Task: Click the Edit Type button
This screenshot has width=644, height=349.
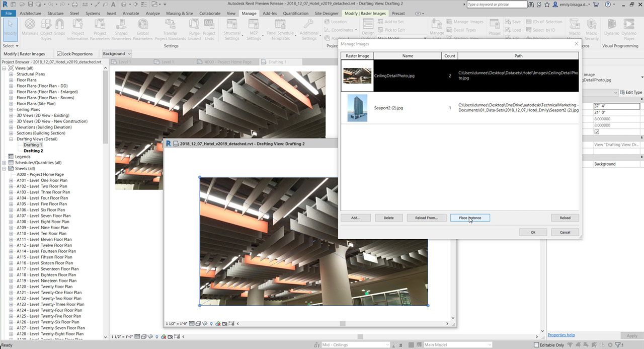Action: click(631, 92)
